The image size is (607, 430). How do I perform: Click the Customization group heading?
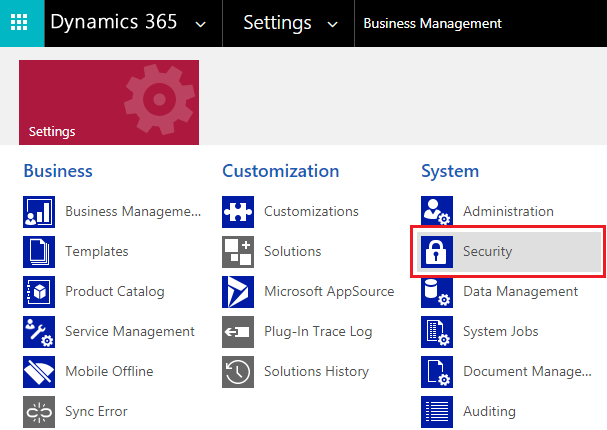click(281, 171)
